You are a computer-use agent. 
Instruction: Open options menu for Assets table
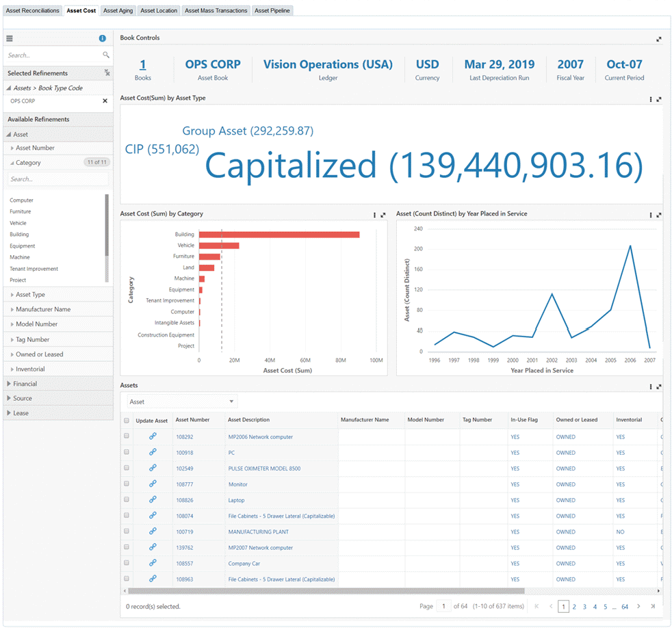click(651, 386)
